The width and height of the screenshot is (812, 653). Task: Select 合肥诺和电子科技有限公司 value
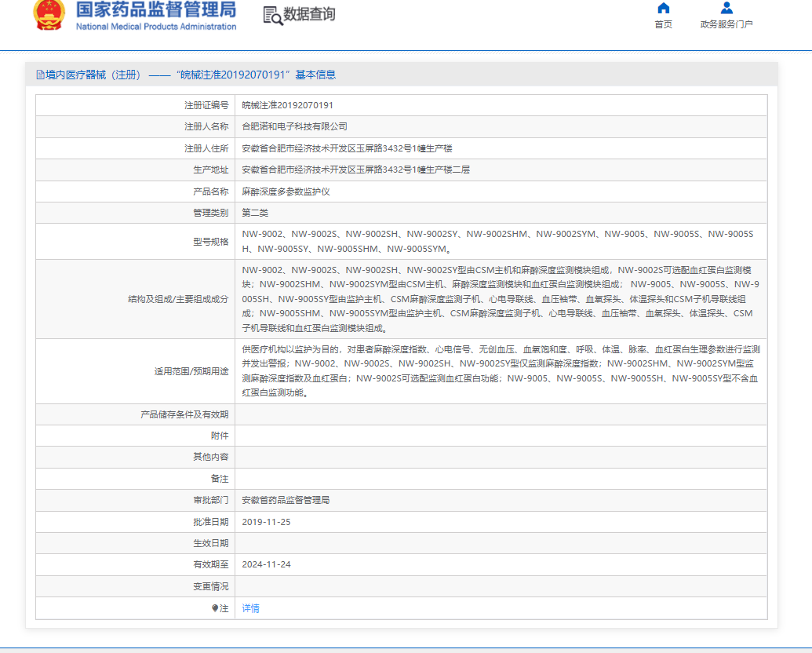[x=295, y=126]
